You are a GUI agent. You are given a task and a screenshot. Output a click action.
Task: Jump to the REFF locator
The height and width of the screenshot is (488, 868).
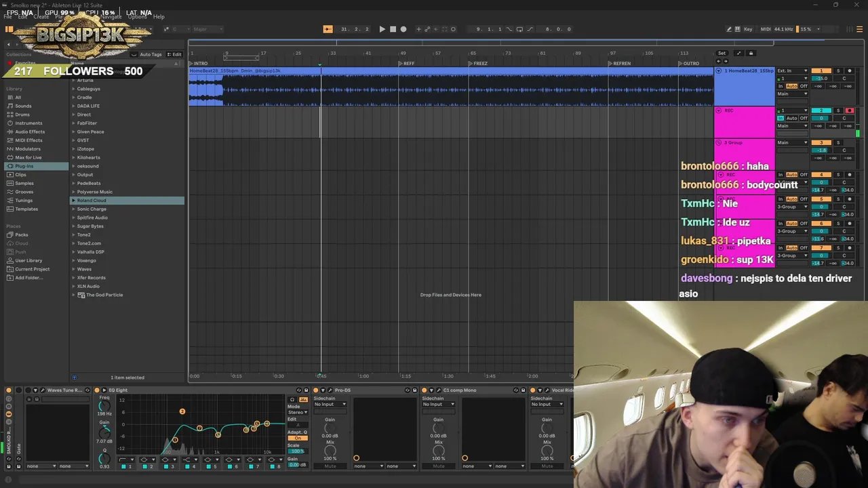click(x=408, y=64)
